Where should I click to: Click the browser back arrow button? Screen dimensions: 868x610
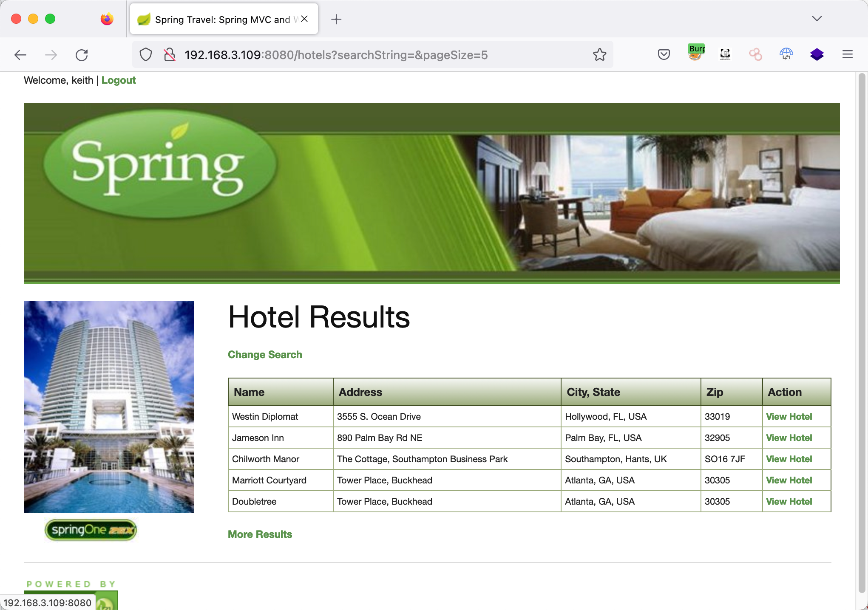click(x=20, y=55)
